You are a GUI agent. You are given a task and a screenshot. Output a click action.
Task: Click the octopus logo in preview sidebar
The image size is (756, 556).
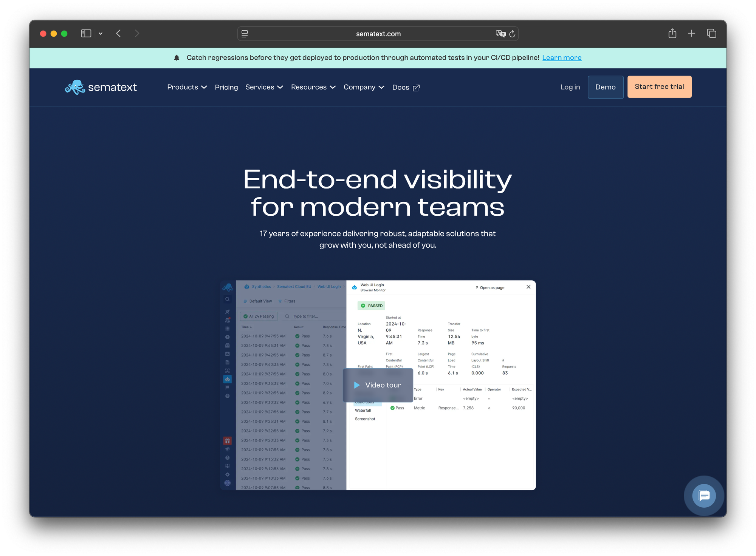228,287
